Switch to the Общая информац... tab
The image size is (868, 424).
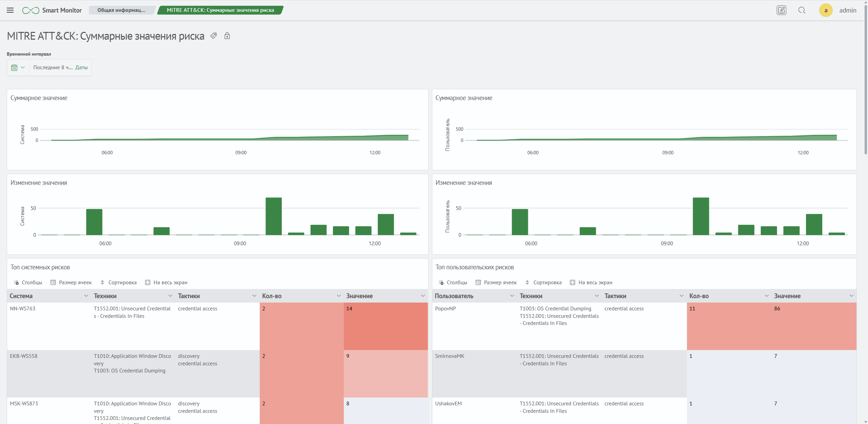click(x=121, y=10)
